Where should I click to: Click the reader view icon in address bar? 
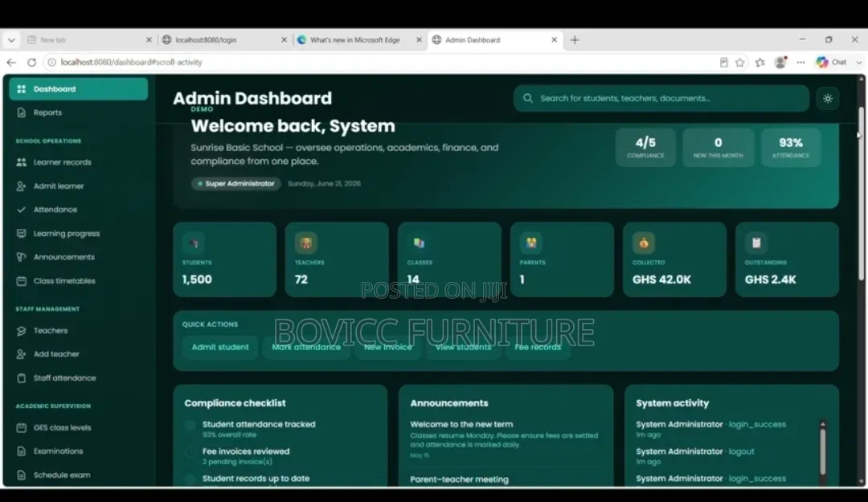pyautogui.click(x=723, y=63)
